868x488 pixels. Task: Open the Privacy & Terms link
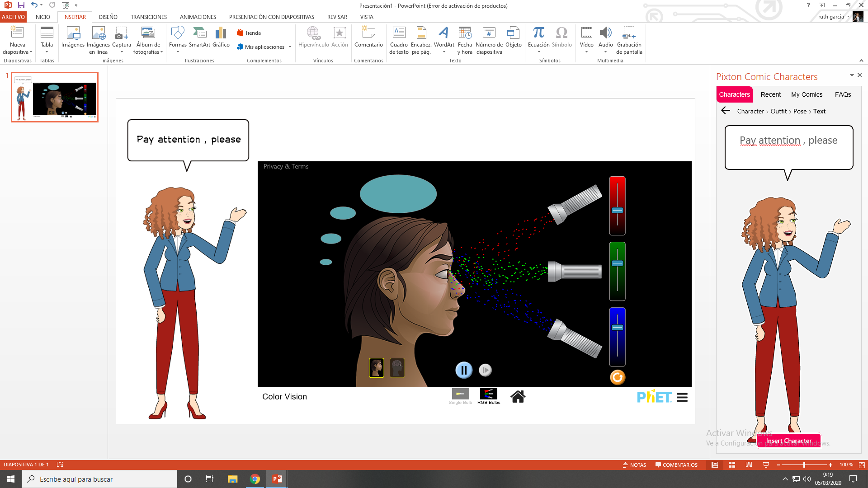point(286,166)
